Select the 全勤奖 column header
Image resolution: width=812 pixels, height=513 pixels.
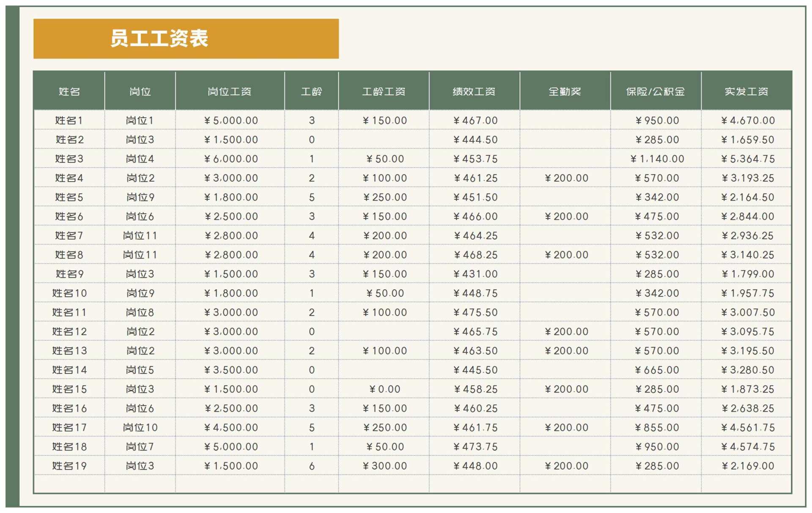[x=565, y=91]
